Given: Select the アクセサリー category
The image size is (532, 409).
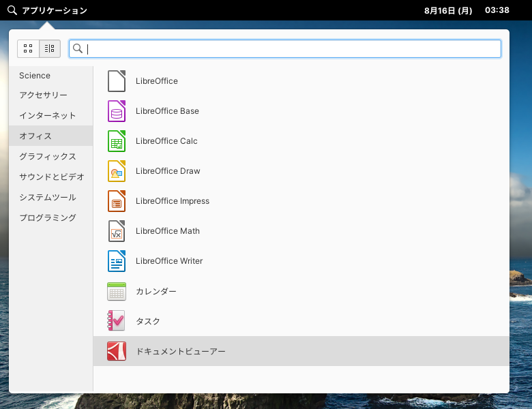Looking at the screenshot, I should [51, 95].
